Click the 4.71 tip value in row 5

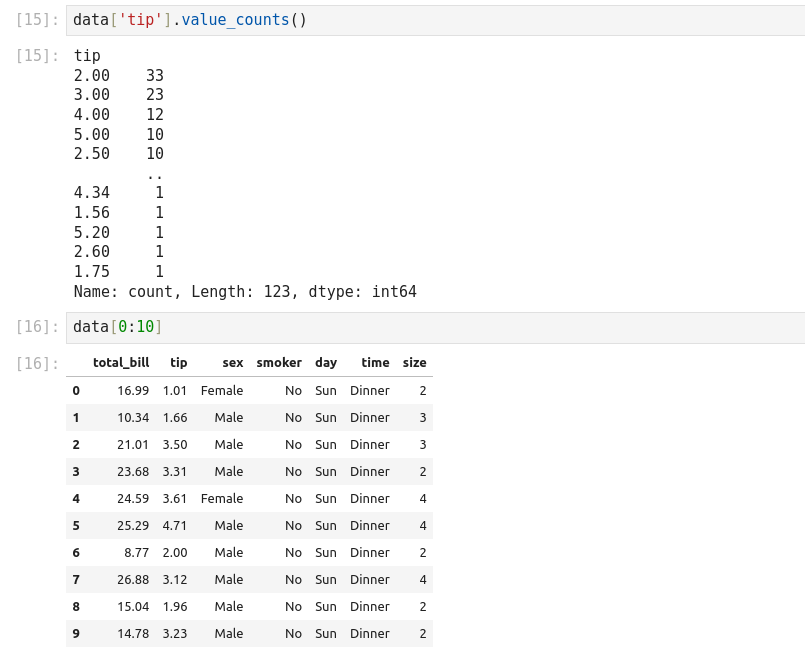[x=175, y=526]
